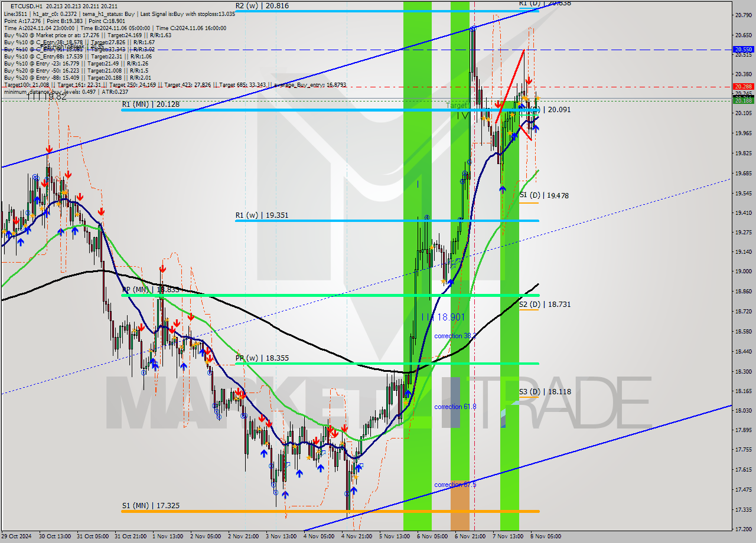Screen dimensions: 756x543
Task: Click the 8 Nov 05:00 time label
Action: point(546,537)
